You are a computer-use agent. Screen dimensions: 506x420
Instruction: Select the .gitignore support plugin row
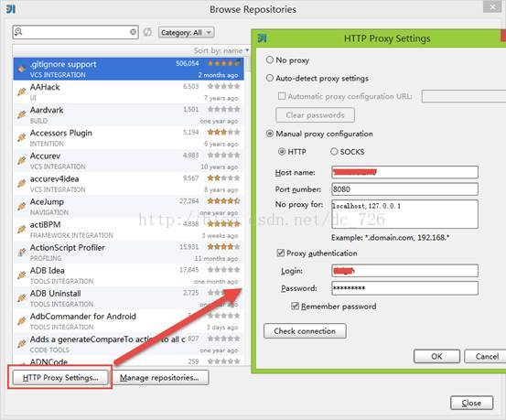[x=128, y=69]
